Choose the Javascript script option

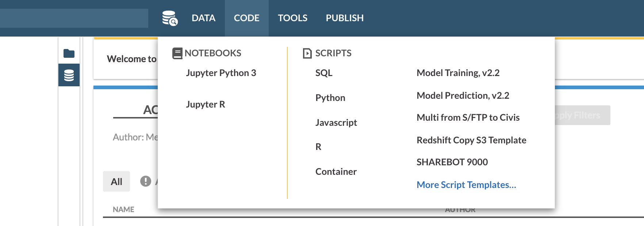[336, 123]
